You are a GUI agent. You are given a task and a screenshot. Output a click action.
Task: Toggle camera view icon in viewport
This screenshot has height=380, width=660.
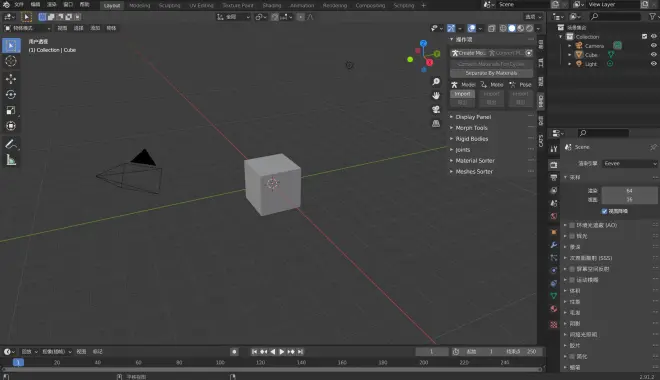(x=436, y=109)
